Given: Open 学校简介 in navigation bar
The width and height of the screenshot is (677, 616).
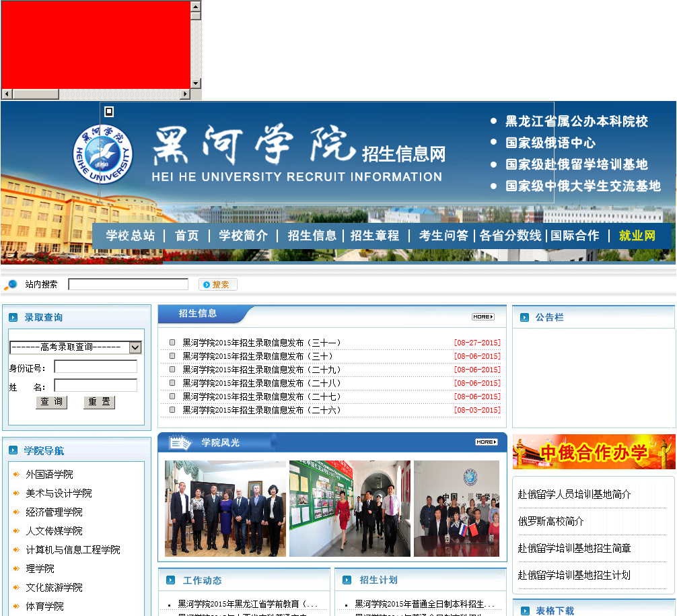Looking at the screenshot, I should [243, 236].
